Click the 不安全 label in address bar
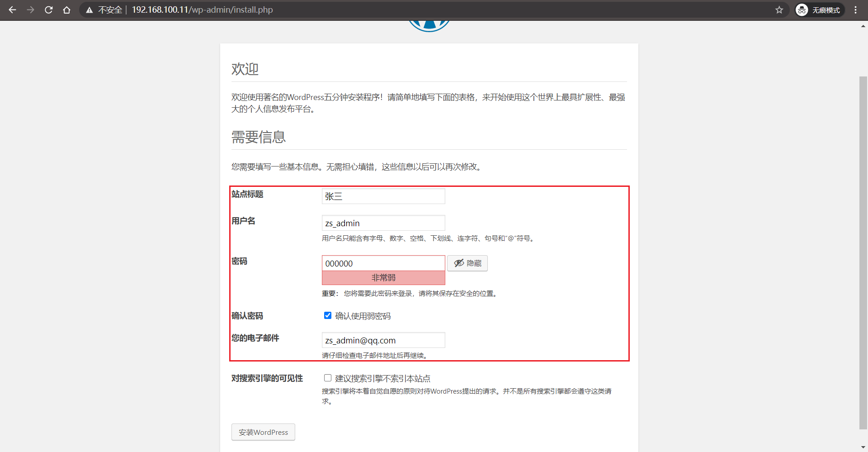868x452 pixels. (110, 10)
